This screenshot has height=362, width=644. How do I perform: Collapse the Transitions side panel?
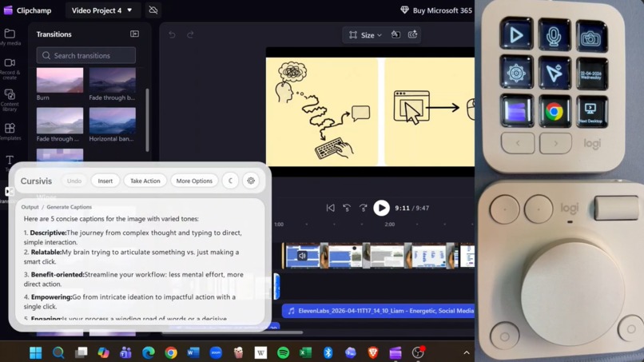click(x=134, y=34)
